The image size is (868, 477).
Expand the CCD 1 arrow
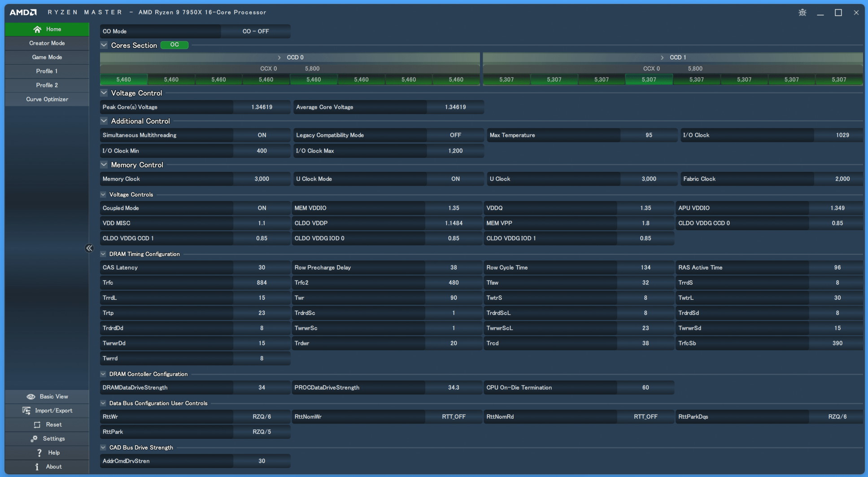pos(662,57)
